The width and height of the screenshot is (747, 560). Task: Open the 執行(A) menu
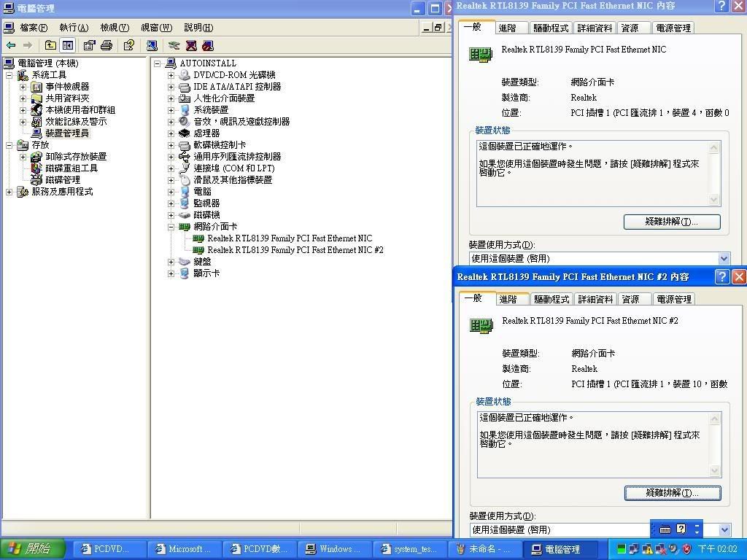click(x=74, y=28)
